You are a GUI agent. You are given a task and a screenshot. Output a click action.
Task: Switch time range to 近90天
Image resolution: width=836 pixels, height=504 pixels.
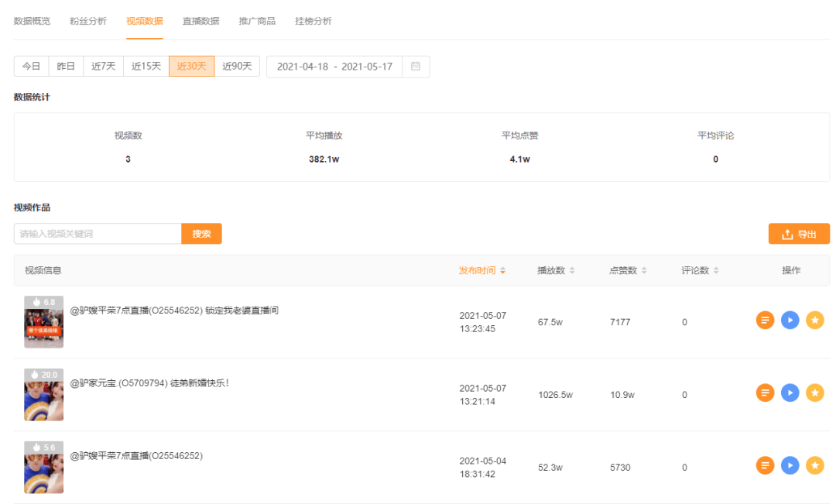click(x=237, y=67)
